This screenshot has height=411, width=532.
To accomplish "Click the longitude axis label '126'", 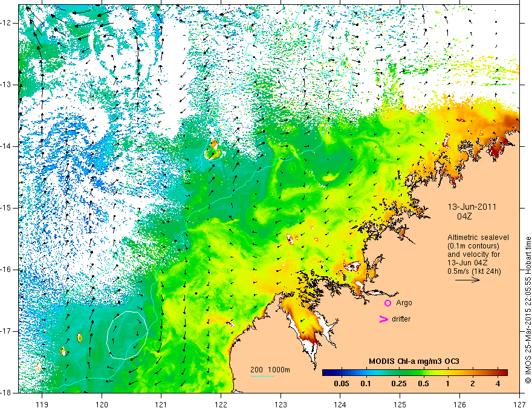I will pos(459,404).
